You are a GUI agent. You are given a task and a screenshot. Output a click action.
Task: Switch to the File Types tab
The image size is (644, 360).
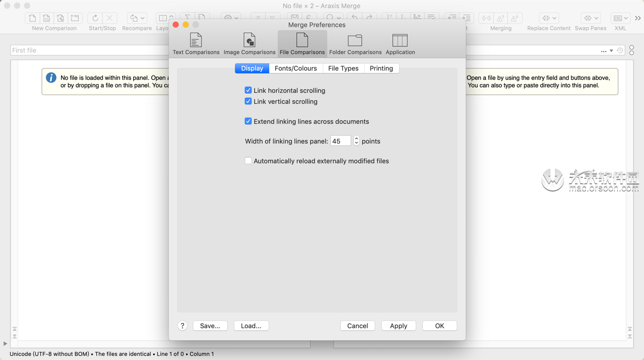[343, 68]
